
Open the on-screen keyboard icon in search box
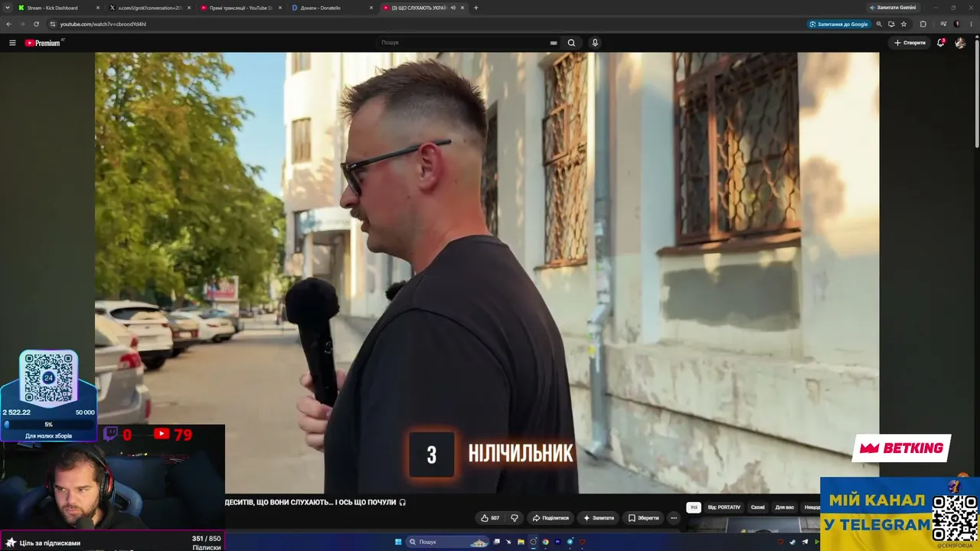(x=554, y=43)
